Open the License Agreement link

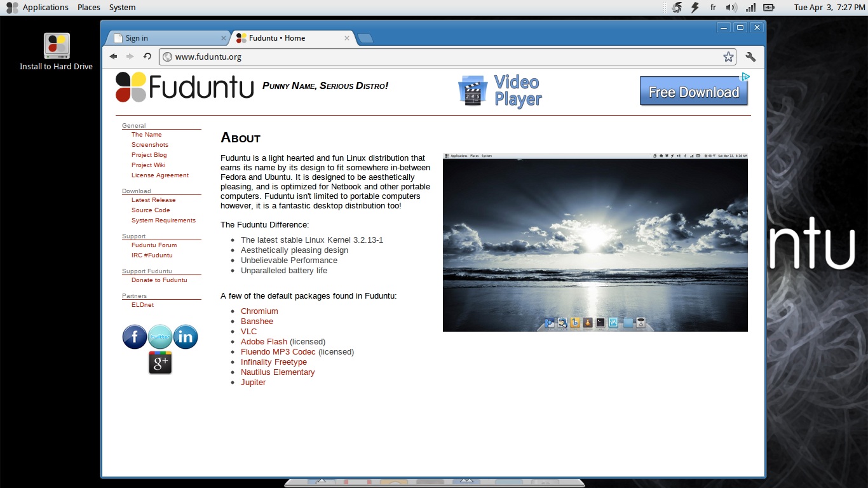pyautogui.click(x=160, y=175)
